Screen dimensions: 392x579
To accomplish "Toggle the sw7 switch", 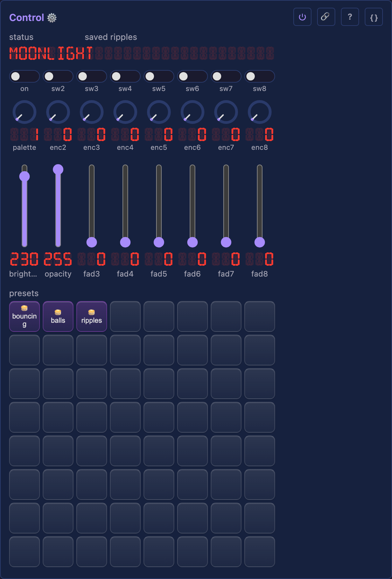I will (x=226, y=76).
